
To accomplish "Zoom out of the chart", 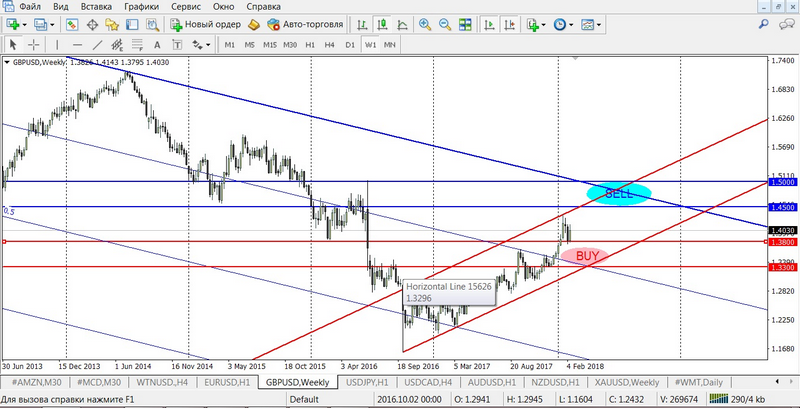I will [x=445, y=24].
